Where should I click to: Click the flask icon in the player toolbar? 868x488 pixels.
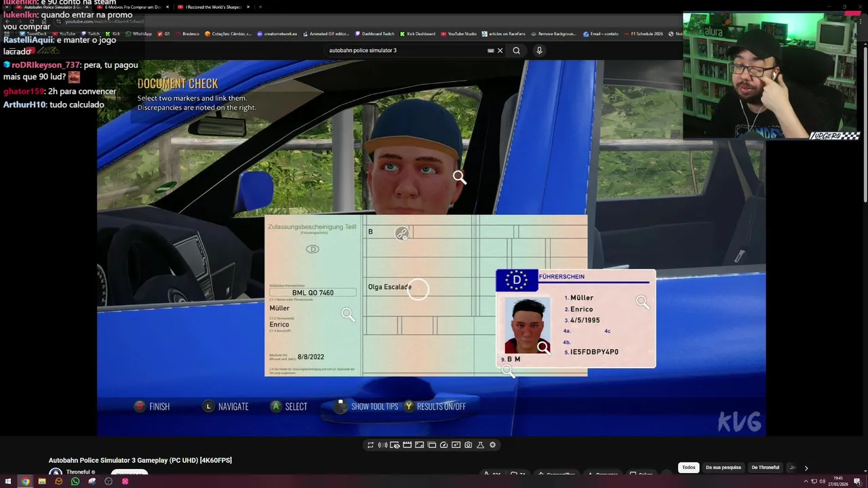tap(480, 445)
